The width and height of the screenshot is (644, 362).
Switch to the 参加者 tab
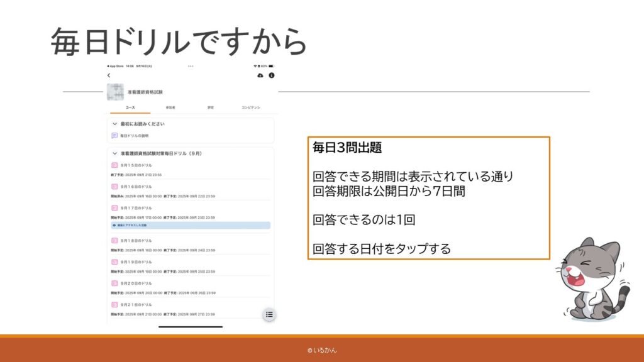pos(170,107)
